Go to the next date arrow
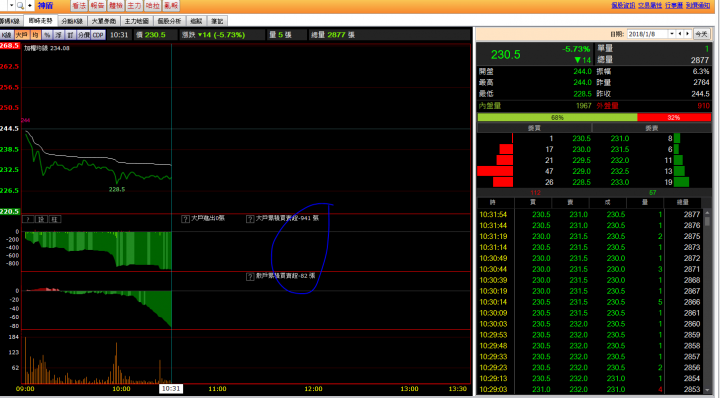The width and height of the screenshot is (720, 398). [688, 34]
